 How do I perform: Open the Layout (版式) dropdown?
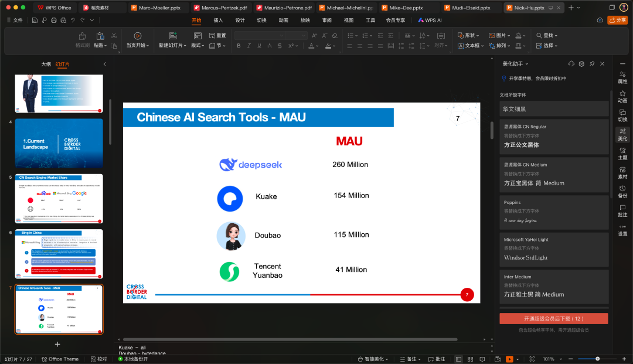[198, 46]
